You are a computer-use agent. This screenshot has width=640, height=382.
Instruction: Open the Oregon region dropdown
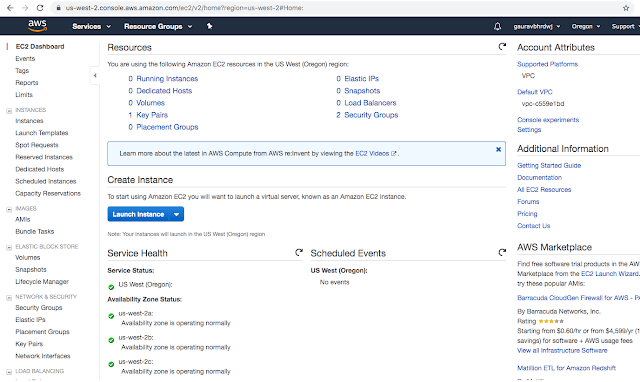(x=586, y=27)
